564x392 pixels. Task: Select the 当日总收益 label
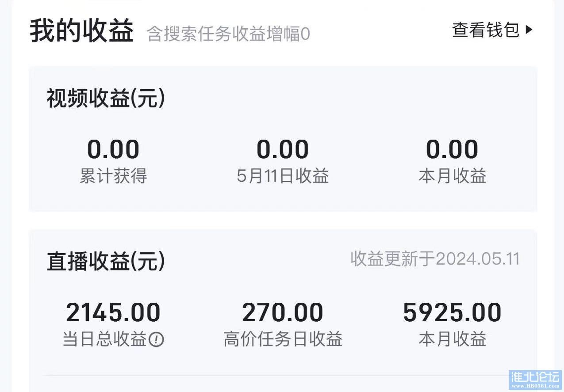point(104,339)
